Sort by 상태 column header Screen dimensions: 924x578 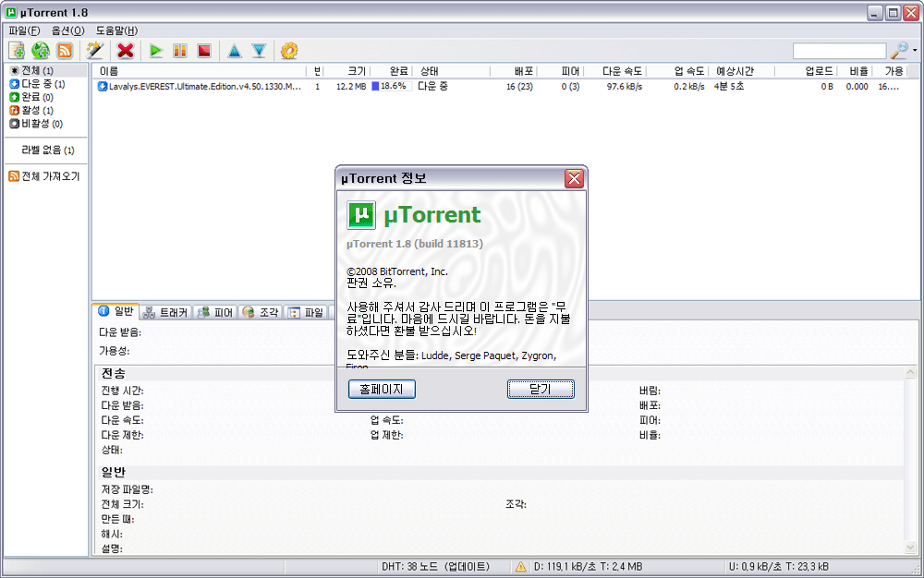[x=451, y=71]
